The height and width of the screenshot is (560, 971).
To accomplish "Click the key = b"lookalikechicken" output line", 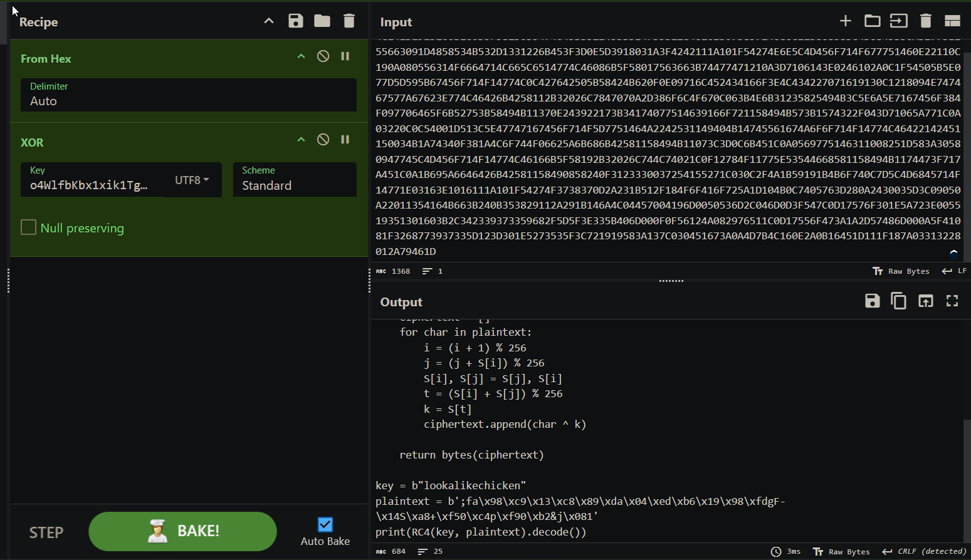I will point(451,485).
